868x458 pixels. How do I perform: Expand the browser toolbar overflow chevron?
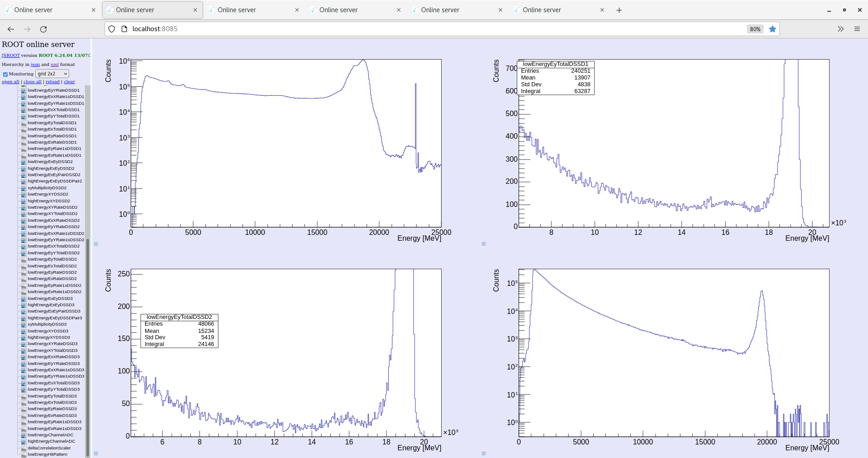click(840, 29)
